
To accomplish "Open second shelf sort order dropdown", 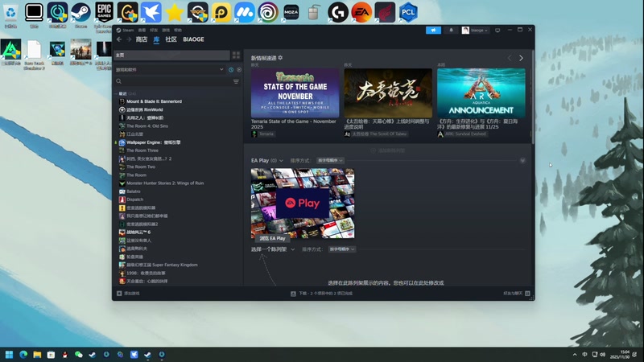I will pos(342,249).
